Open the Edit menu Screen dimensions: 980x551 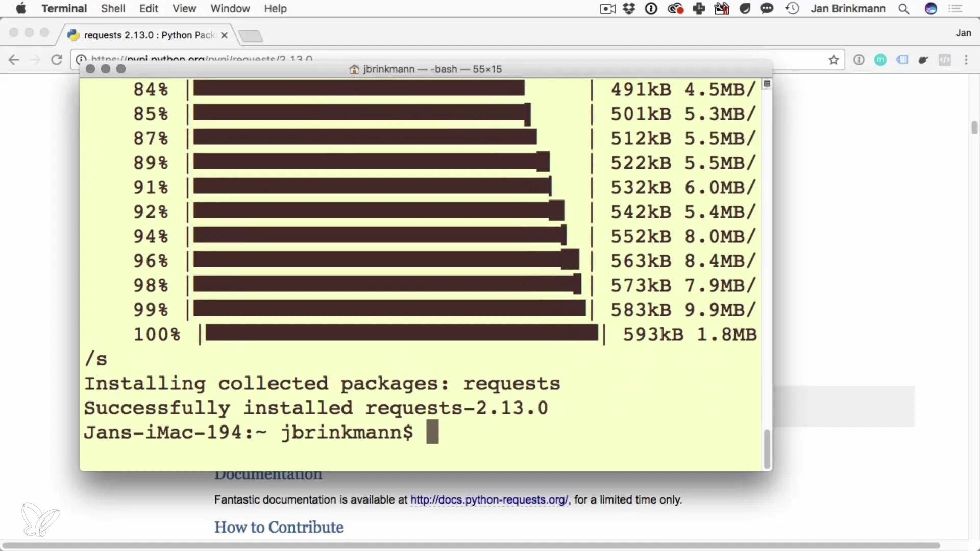(x=149, y=8)
